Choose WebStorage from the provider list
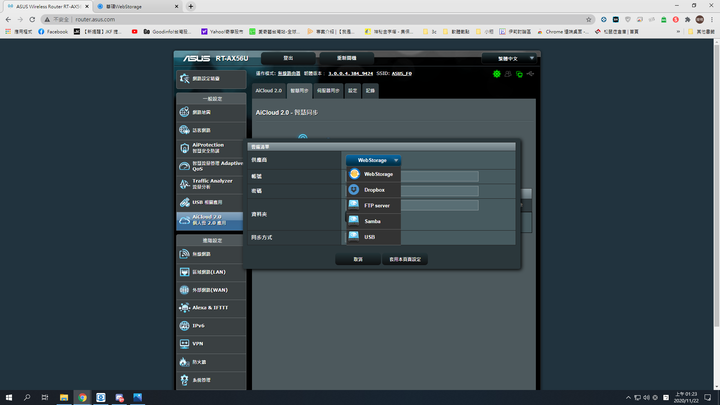The image size is (720, 405). pyautogui.click(x=373, y=174)
